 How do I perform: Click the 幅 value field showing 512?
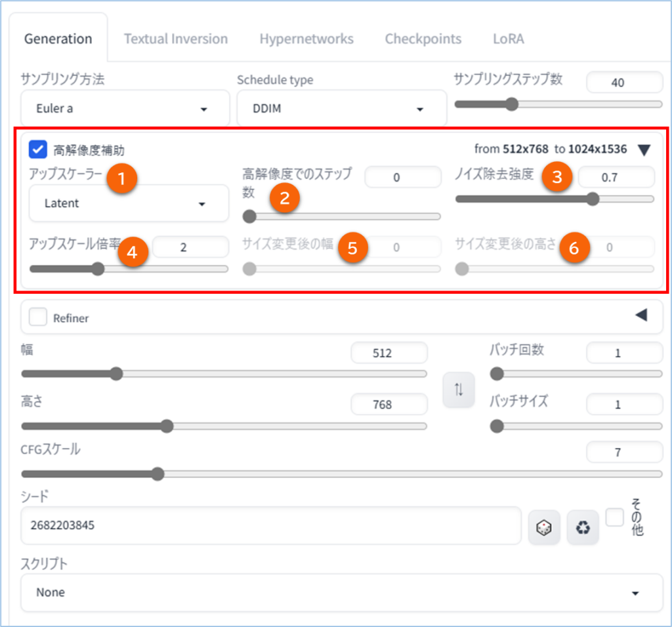(389, 353)
